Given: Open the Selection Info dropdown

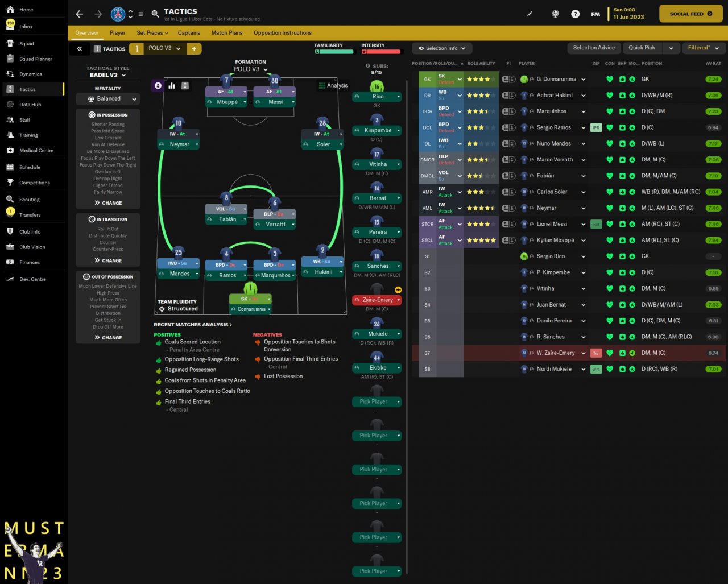Looking at the screenshot, I should coord(442,48).
